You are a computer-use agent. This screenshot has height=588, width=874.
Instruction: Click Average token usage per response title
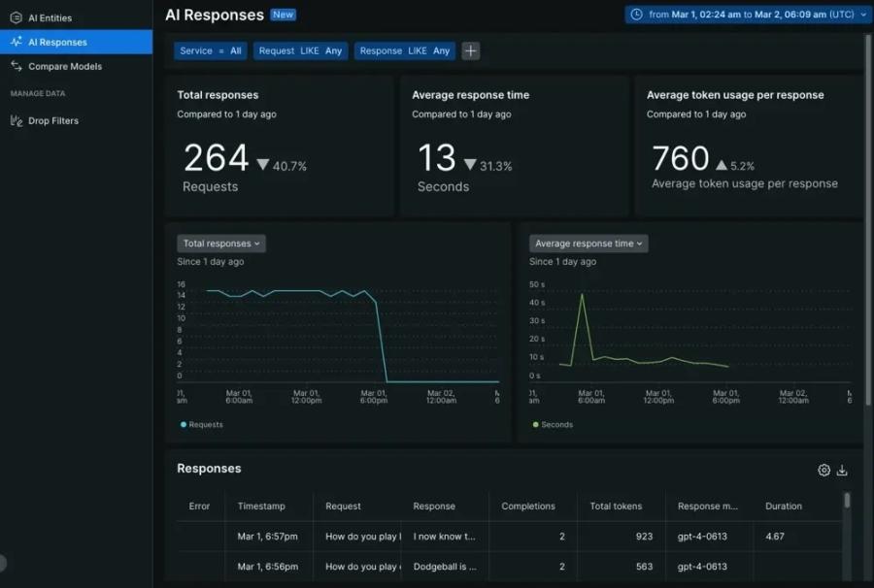click(735, 95)
